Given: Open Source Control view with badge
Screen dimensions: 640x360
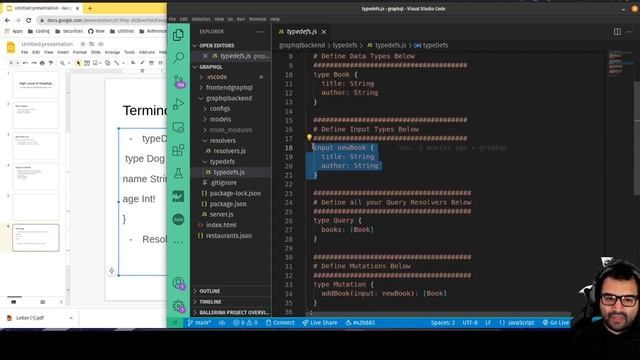Looking at the screenshot, I should coord(179,81).
